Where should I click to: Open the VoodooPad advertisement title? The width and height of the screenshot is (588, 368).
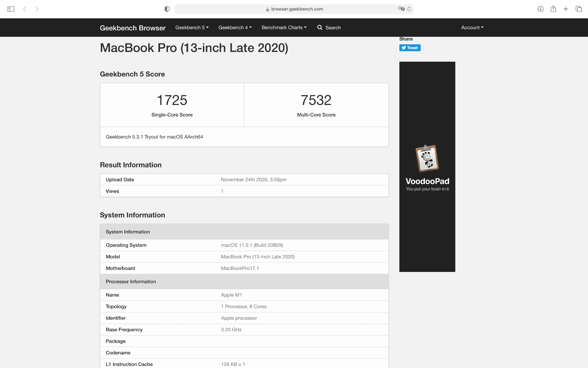[427, 181]
